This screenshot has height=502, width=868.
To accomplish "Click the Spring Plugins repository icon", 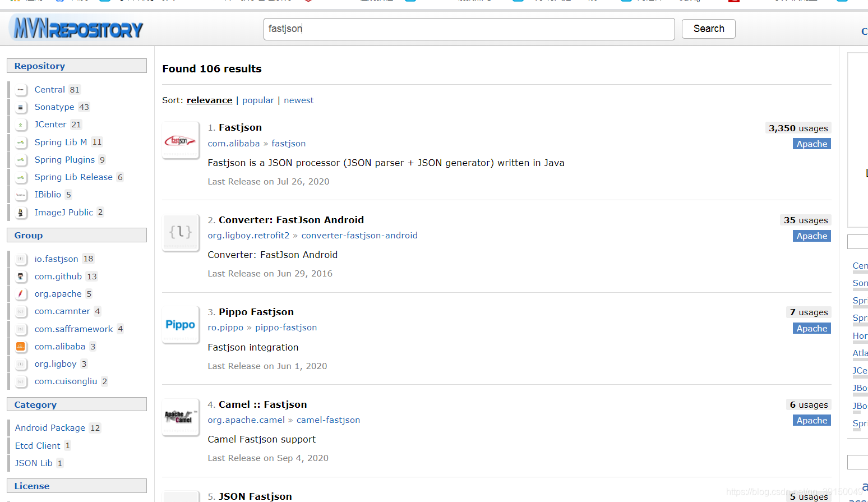I will 21,160.
